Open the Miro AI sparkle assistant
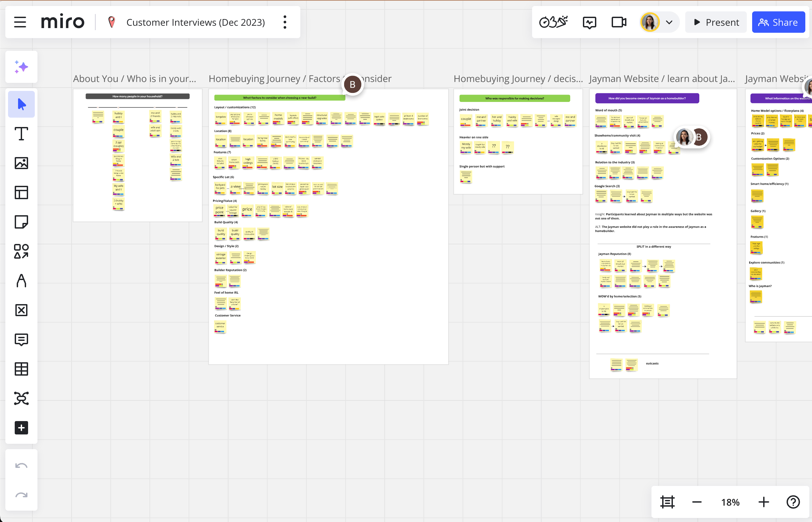This screenshot has height=522, width=812. [x=21, y=67]
